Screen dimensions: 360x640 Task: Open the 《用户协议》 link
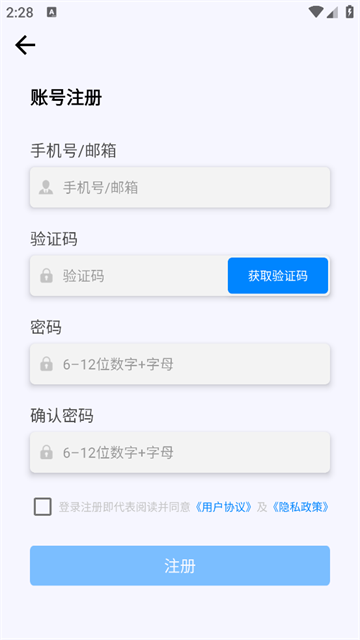[223, 507]
